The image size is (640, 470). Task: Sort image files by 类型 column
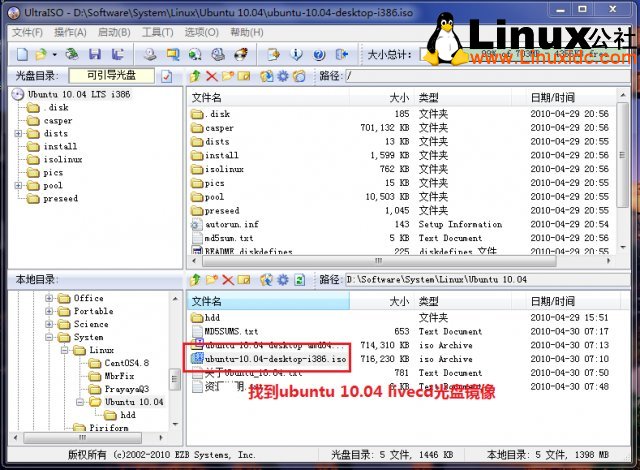coord(462,98)
